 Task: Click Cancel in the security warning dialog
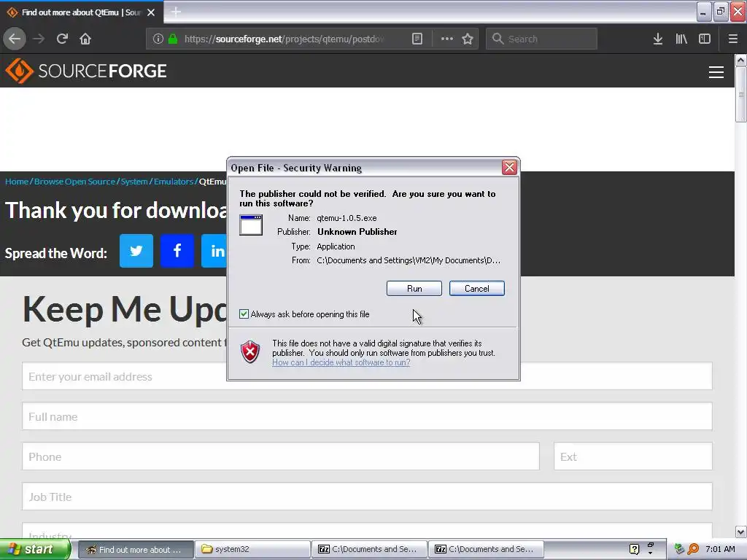tap(476, 289)
